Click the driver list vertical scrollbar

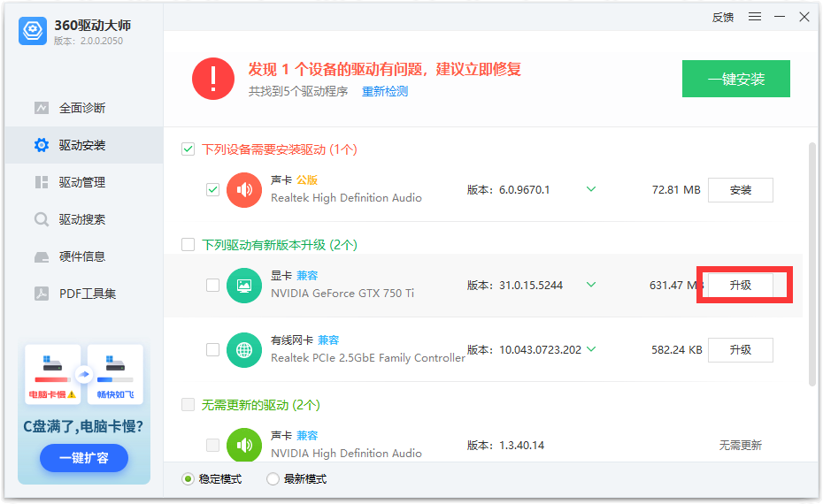[812, 265]
